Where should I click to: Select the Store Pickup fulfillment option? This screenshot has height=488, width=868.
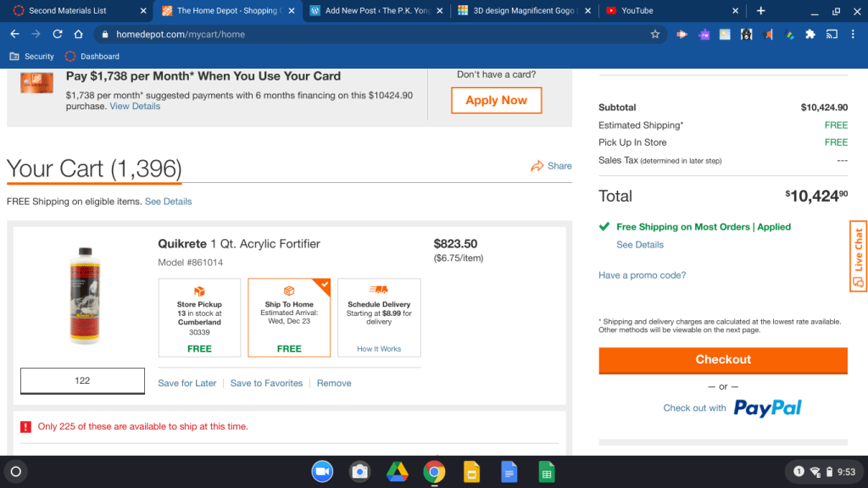tap(199, 318)
